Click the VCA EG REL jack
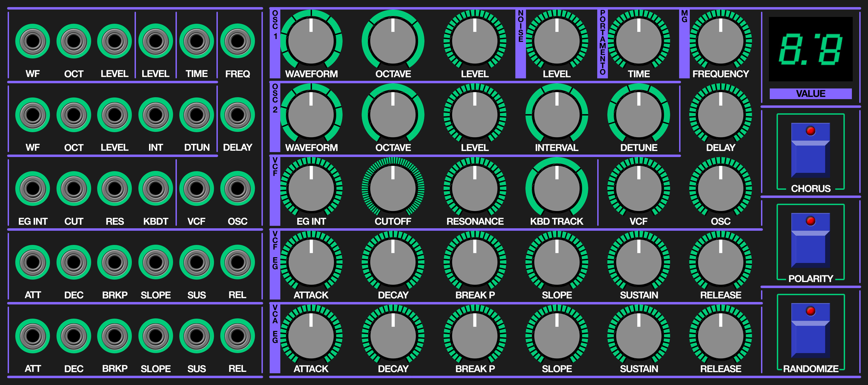This screenshot has width=868, height=385. coord(237,336)
